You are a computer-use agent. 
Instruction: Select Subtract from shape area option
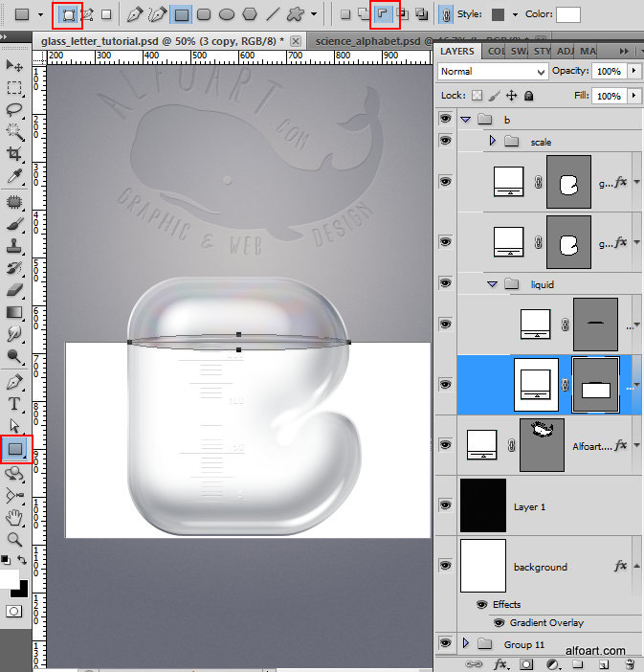click(384, 14)
